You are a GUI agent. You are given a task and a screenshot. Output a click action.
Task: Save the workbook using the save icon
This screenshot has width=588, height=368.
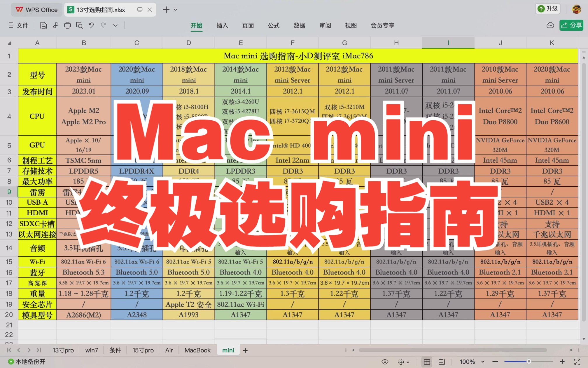coord(43,25)
